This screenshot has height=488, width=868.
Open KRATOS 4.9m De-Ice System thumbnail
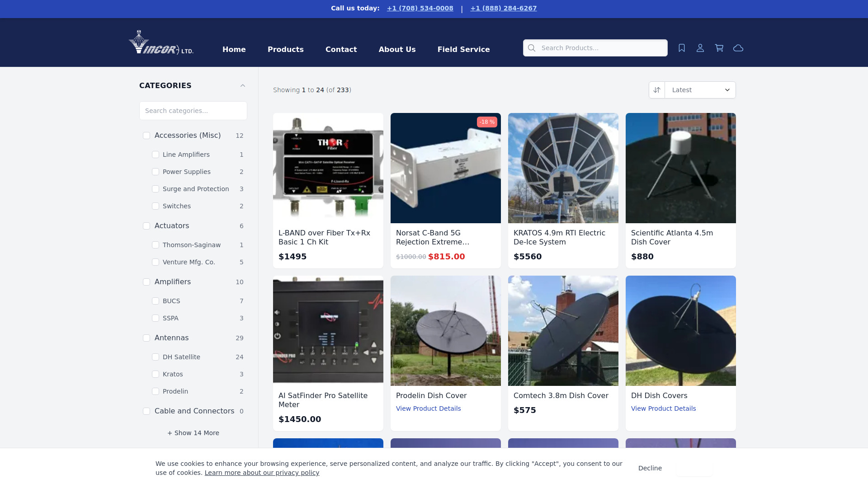[x=563, y=168]
